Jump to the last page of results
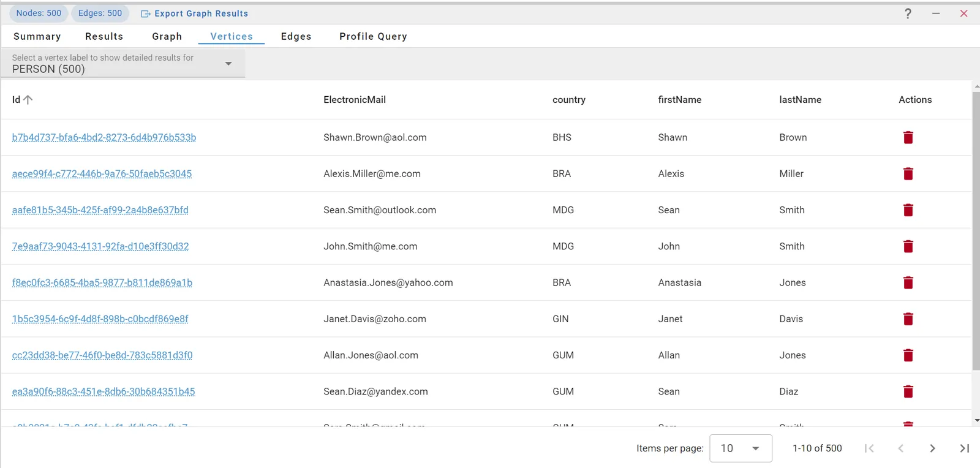980x468 pixels. click(x=964, y=448)
